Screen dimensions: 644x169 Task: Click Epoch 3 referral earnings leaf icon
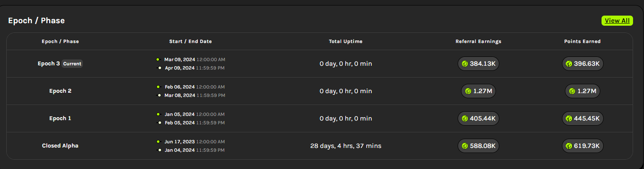click(465, 64)
